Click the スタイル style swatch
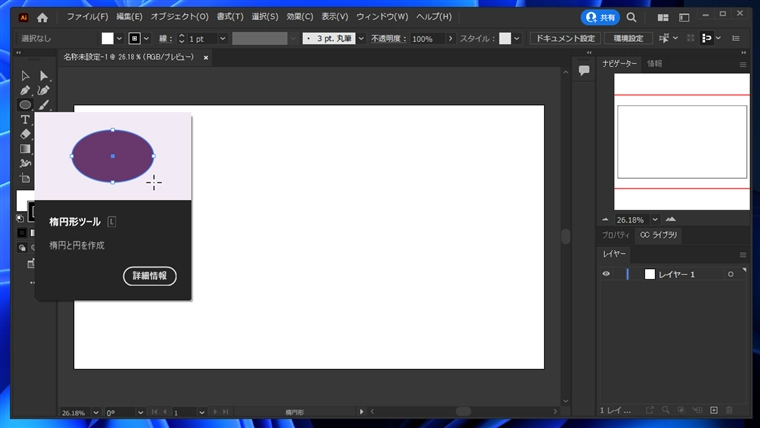Viewport: 760px width, 428px height. [505, 38]
